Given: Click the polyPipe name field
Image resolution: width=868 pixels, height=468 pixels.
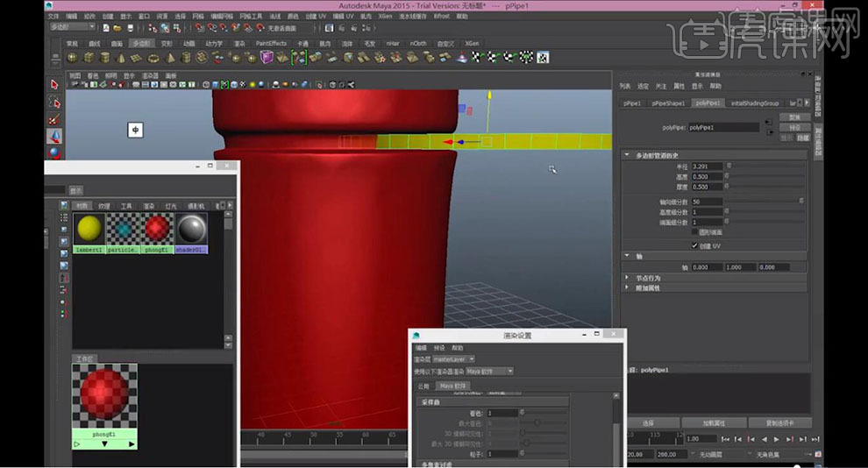Looking at the screenshot, I should pos(723,127).
